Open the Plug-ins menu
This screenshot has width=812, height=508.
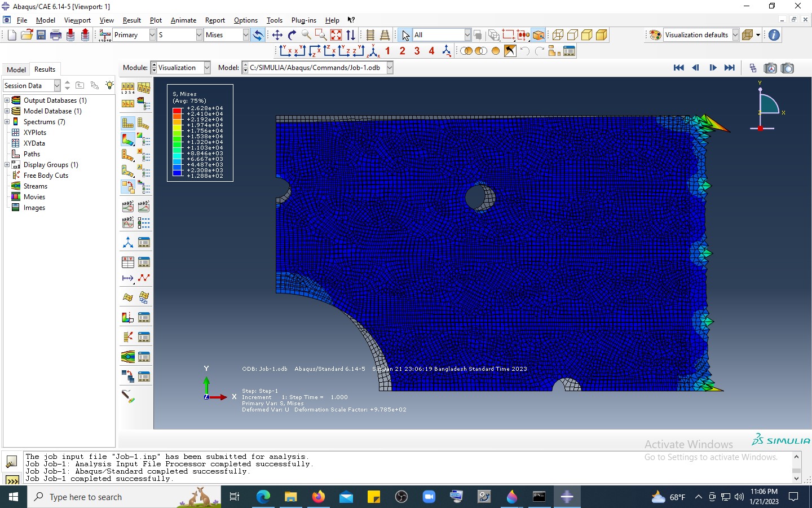(x=304, y=20)
